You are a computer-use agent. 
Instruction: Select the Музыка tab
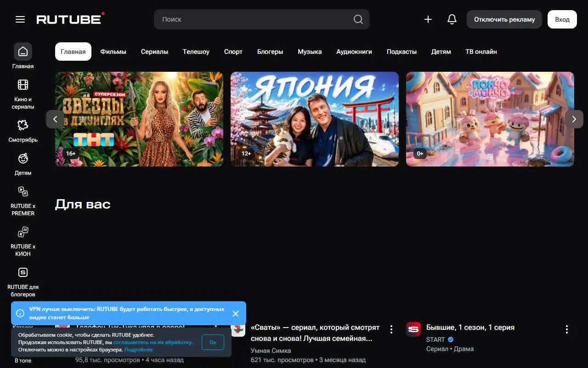point(310,52)
